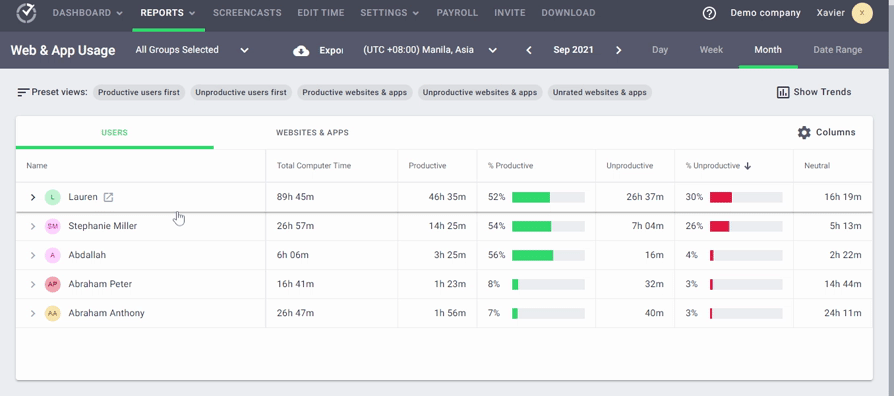This screenshot has width=894, height=396.
Task: Open the Download page
Action: point(568,13)
